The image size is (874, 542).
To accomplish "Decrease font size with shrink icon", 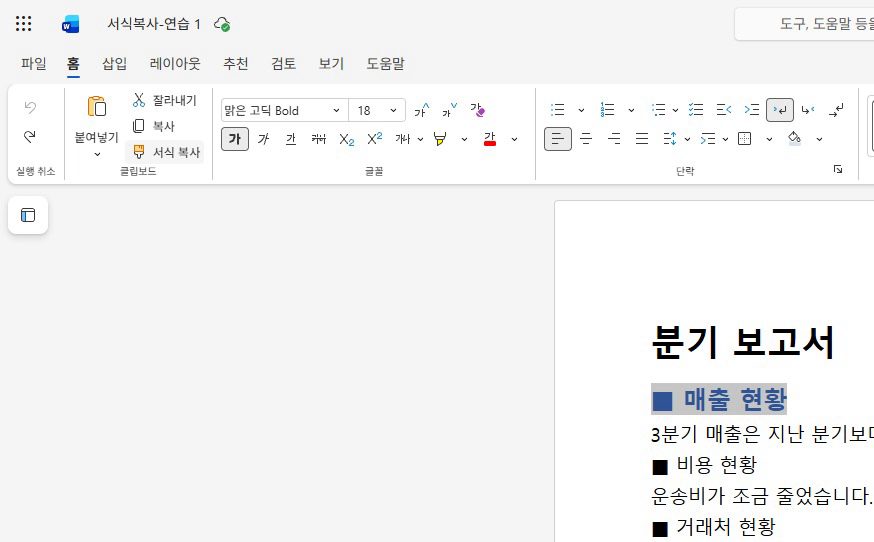I will tap(449, 110).
